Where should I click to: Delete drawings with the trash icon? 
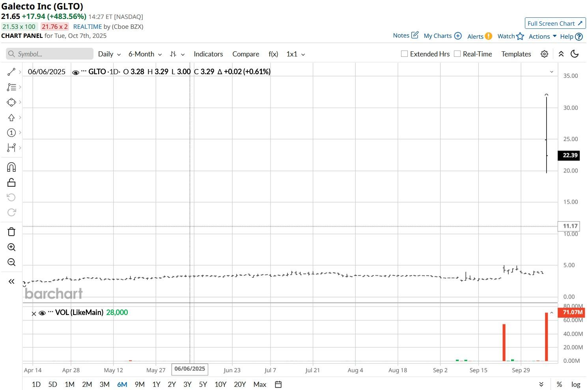tap(11, 232)
